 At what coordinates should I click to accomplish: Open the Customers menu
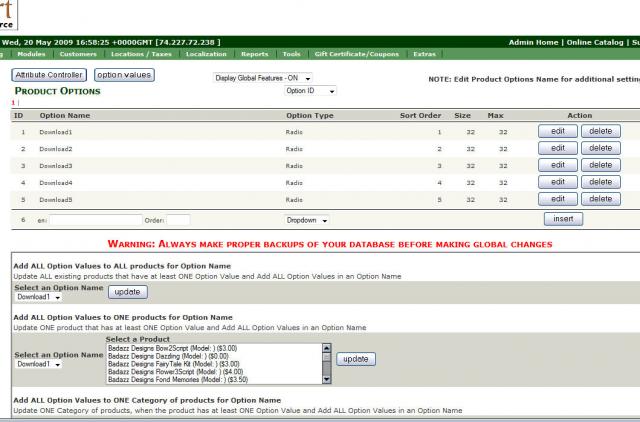[x=78, y=54]
